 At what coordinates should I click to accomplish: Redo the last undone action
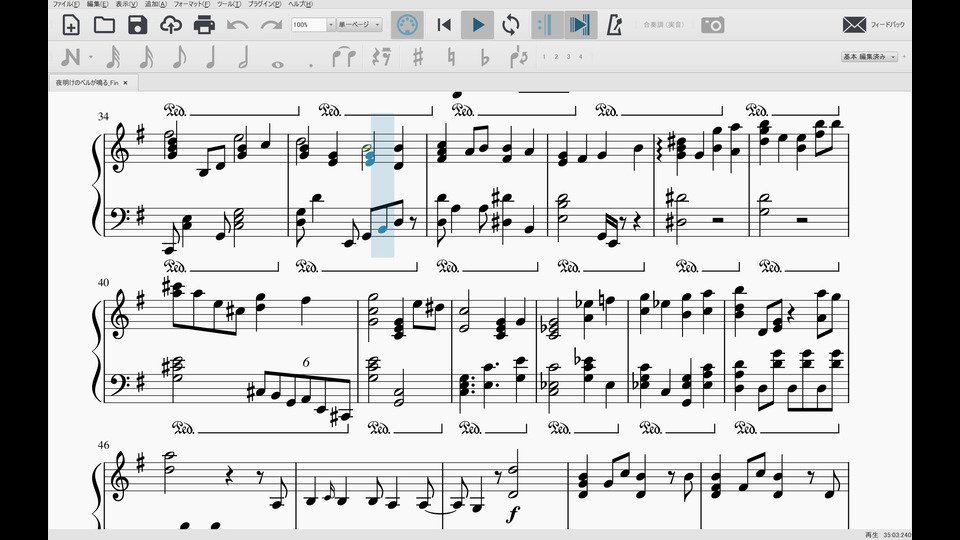(x=271, y=25)
